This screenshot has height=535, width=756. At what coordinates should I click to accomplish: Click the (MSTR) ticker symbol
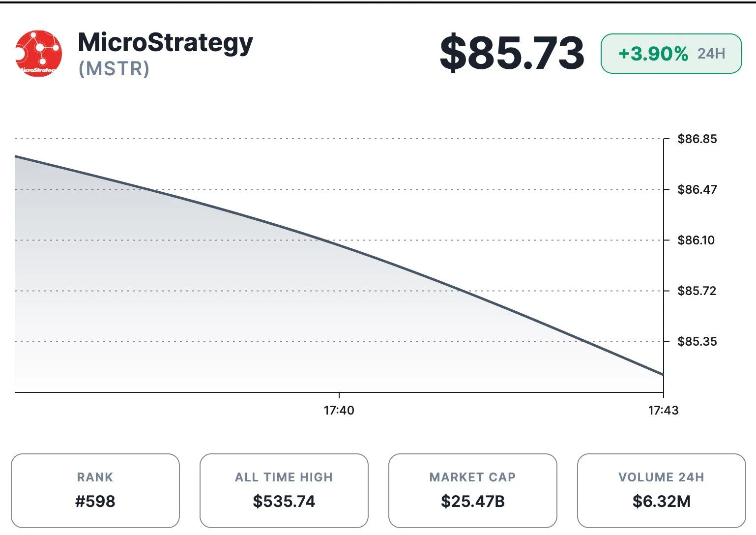[114, 68]
